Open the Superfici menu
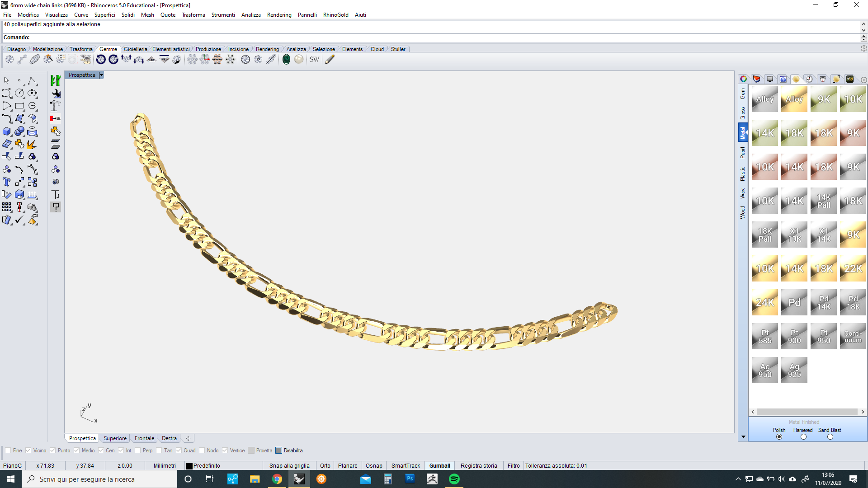This screenshot has width=868, height=488. (104, 15)
